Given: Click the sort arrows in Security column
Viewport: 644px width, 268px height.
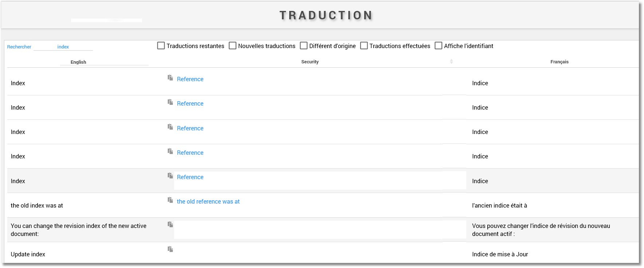Looking at the screenshot, I should 451,62.
